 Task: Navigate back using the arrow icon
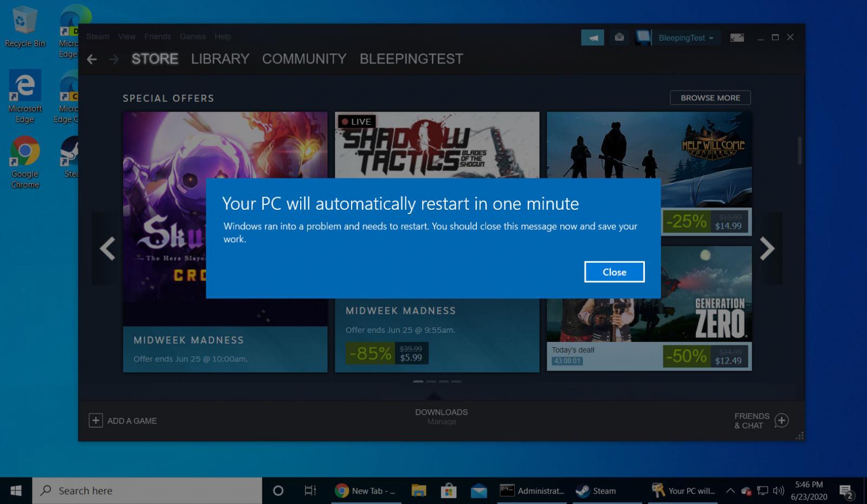(92, 59)
